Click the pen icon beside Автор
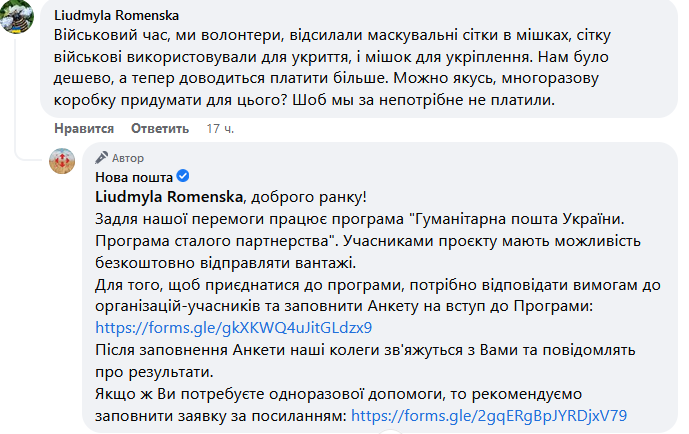689x434 pixels. click(x=102, y=158)
